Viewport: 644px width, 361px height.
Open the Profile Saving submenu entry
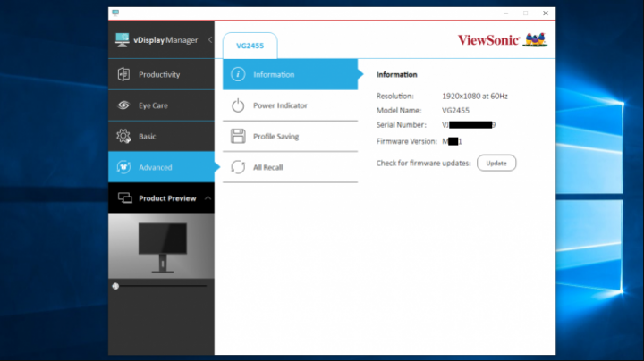[291, 136]
